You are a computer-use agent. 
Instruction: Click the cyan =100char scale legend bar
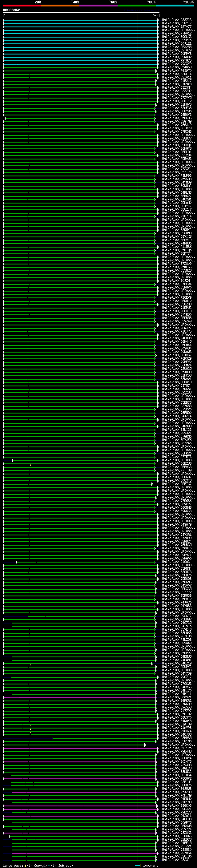click(137, 865)
